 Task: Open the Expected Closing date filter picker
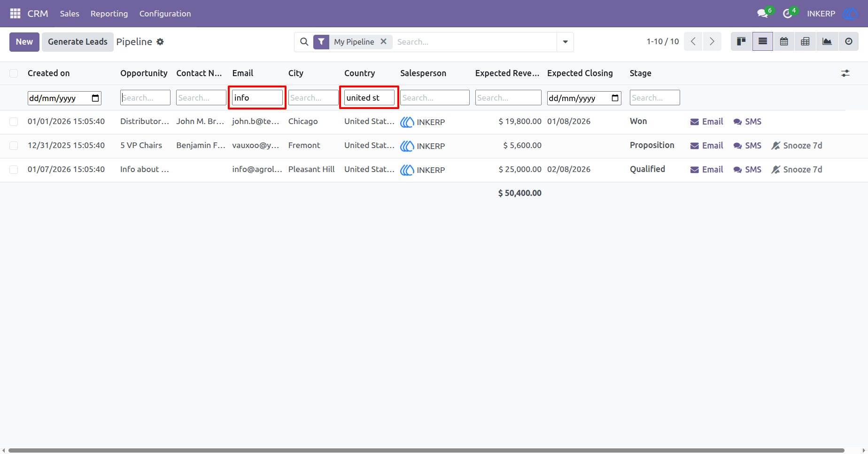[615, 98]
